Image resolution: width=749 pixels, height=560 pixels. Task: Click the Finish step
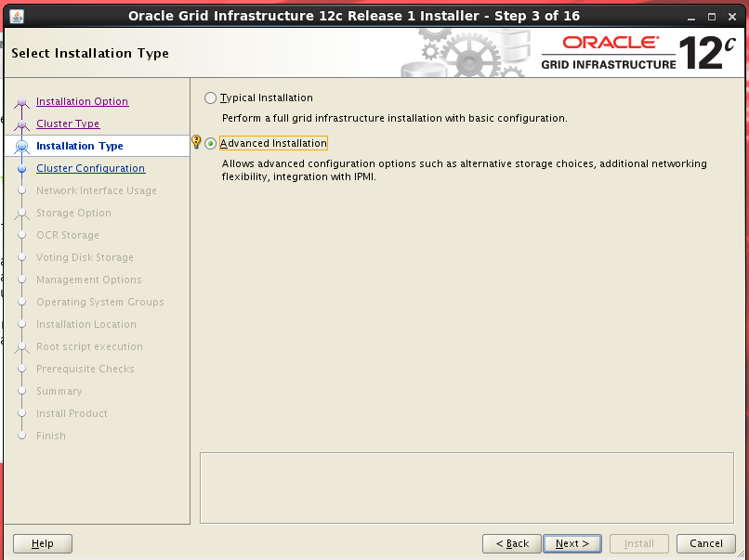[x=51, y=436]
